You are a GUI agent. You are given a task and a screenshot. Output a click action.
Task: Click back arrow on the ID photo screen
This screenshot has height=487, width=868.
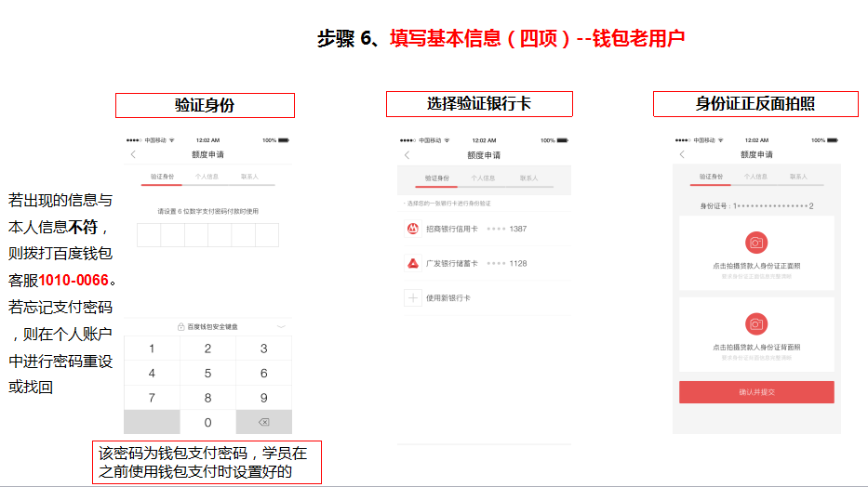(x=682, y=154)
